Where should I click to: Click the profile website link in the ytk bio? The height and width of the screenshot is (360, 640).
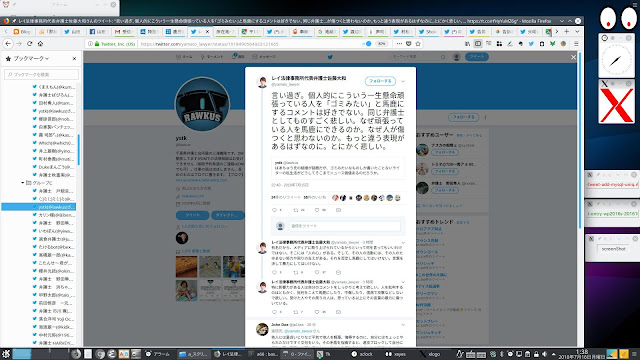coord(201,180)
